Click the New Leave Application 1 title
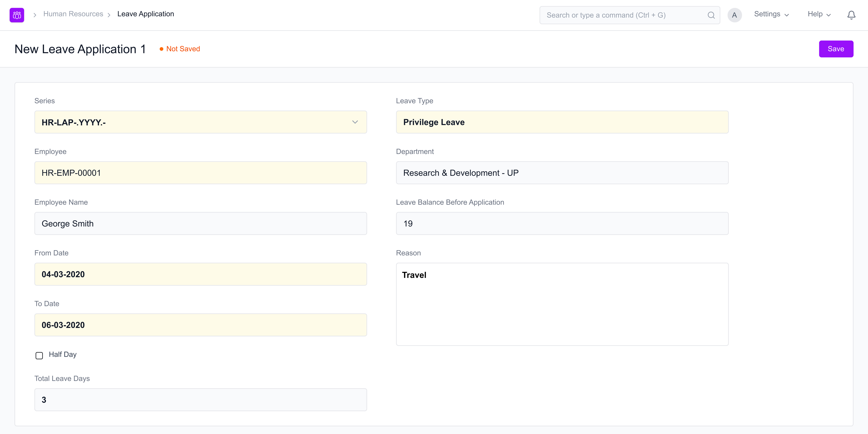The width and height of the screenshot is (868, 434). point(80,49)
